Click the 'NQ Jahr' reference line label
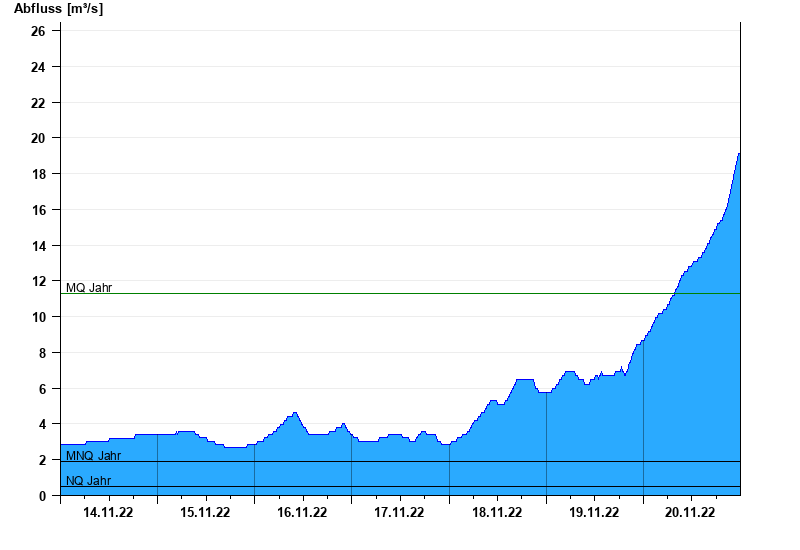800x550 pixels. [88, 481]
